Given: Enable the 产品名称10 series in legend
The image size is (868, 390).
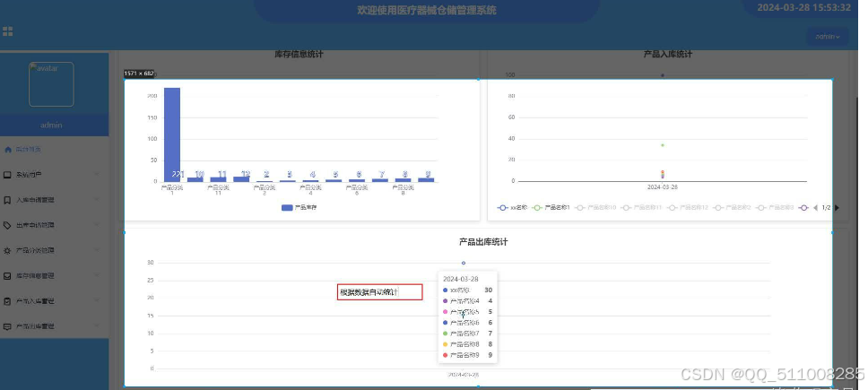Looking at the screenshot, I should 596,207.
